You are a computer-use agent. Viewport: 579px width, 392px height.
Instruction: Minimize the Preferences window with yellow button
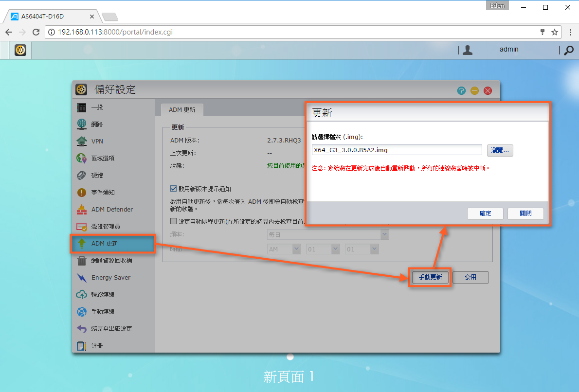coord(474,91)
